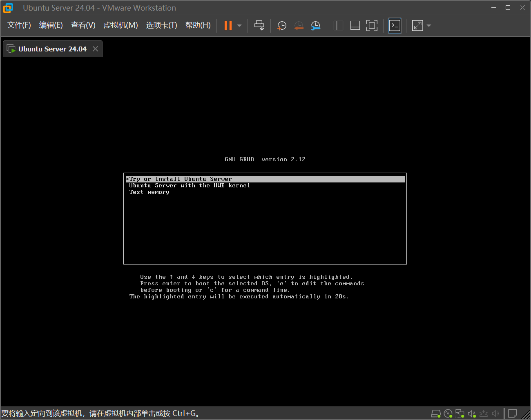
Task: Click the greyed-out speaker status icon
Action: (x=495, y=414)
